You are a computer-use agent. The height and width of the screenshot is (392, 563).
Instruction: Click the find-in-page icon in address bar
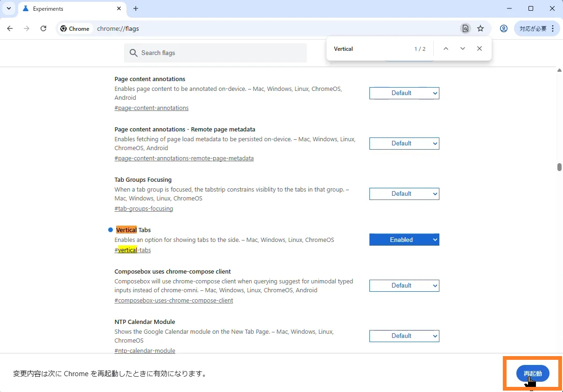tap(465, 28)
